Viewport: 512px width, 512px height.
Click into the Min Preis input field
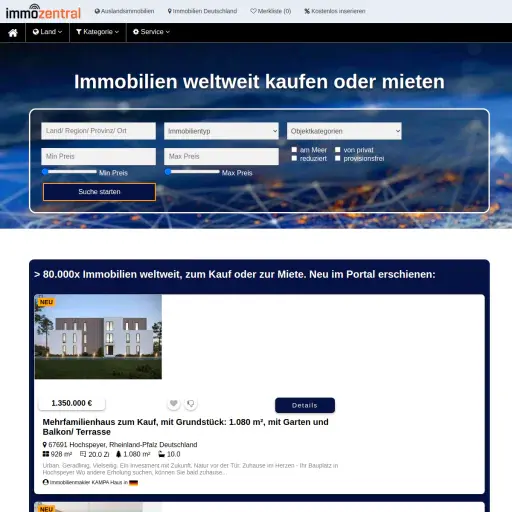pyautogui.click(x=98, y=156)
